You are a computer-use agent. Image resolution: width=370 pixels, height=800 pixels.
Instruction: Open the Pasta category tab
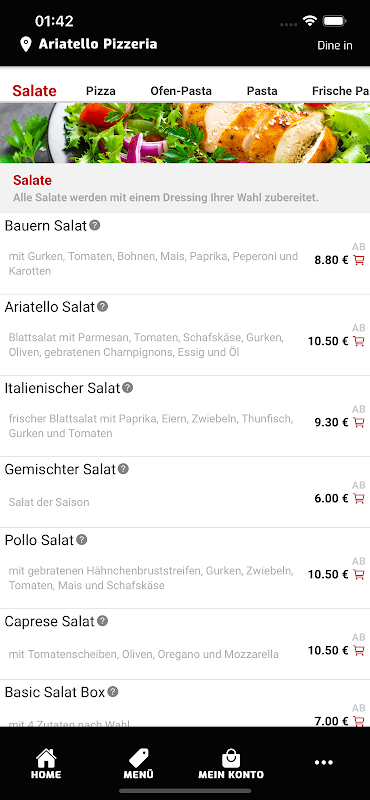(x=262, y=91)
